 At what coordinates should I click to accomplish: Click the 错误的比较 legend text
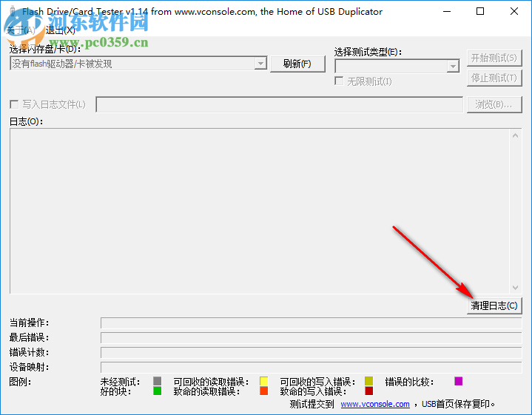pyautogui.click(x=409, y=382)
